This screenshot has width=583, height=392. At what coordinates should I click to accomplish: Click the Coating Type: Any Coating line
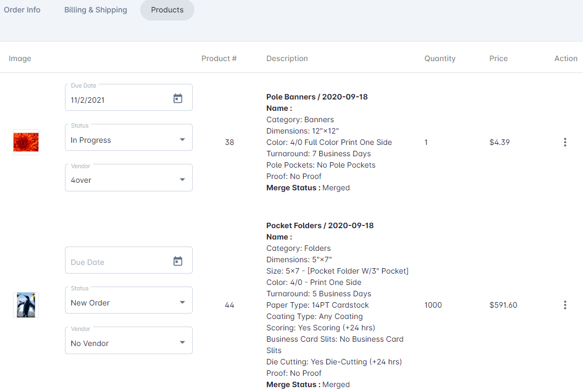(x=315, y=317)
